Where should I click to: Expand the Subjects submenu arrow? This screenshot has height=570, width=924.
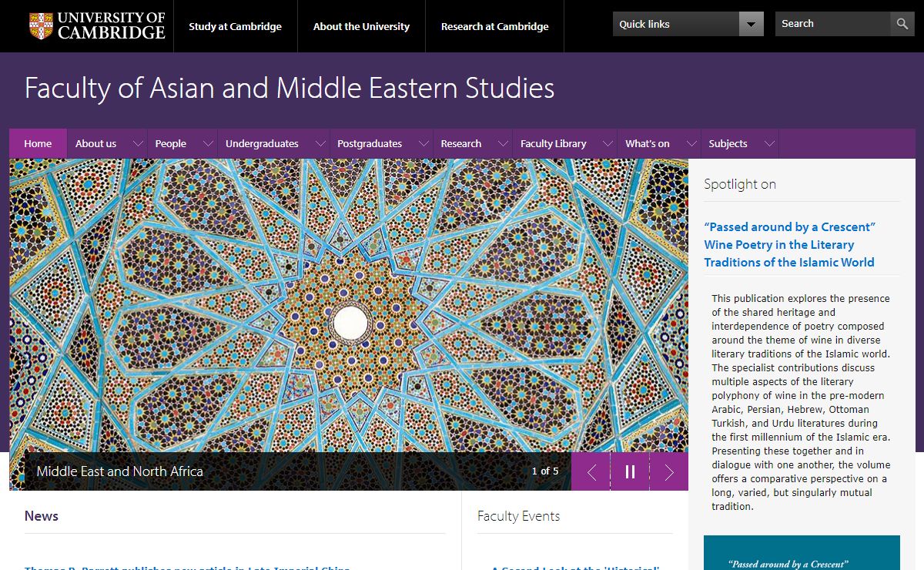(768, 143)
